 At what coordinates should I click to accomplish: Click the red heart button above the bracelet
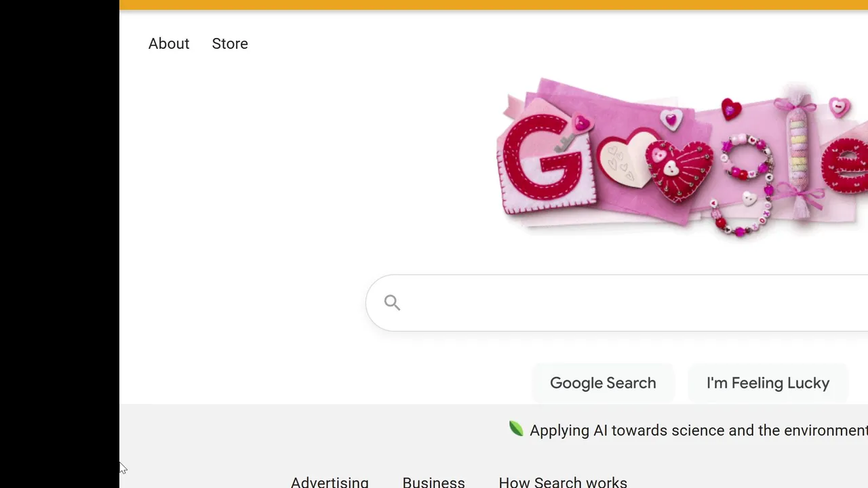click(730, 109)
